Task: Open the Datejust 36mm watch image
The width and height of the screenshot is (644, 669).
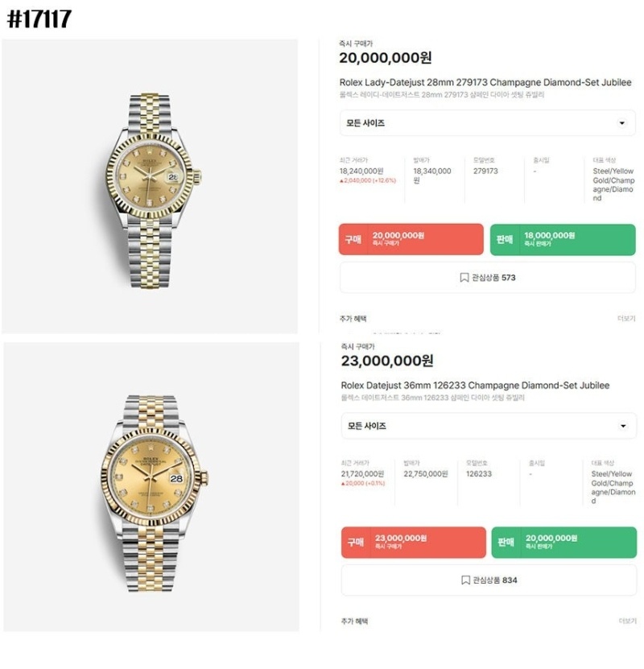Action: click(151, 488)
